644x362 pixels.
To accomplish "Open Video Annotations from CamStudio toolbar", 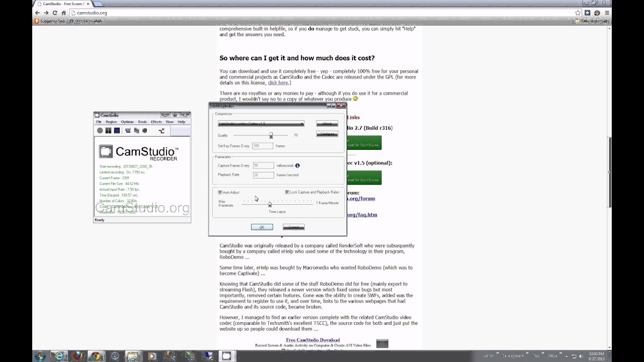I will 145,131.
